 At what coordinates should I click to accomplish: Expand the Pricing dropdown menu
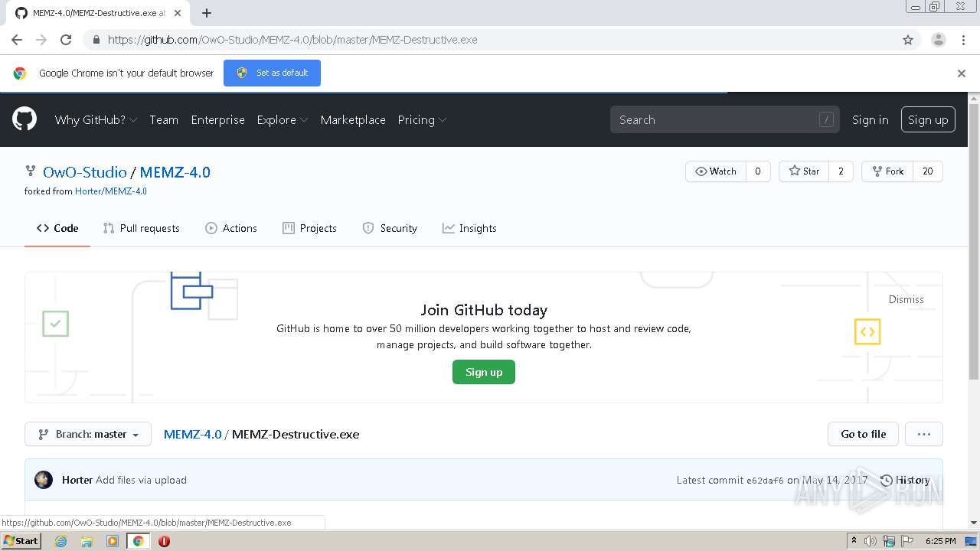pos(422,119)
